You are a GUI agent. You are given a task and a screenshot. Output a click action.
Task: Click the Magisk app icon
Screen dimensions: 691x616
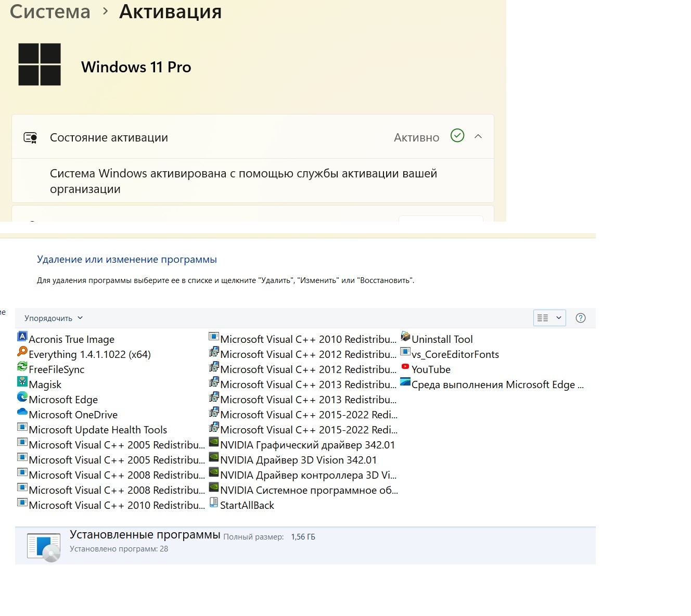click(x=22, y=382)
